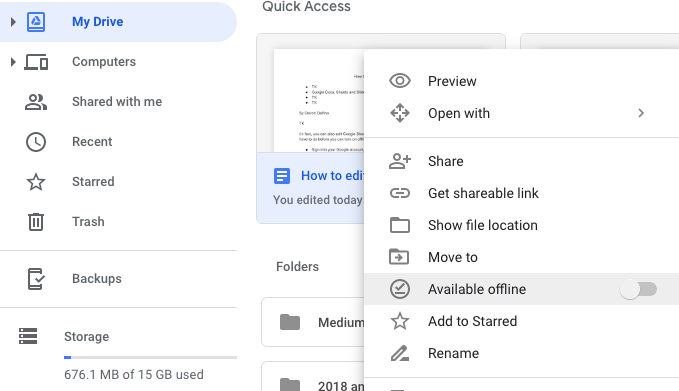Select Preview in the context menu
This screenshot has height=391, width=679.
pos(452,81)
